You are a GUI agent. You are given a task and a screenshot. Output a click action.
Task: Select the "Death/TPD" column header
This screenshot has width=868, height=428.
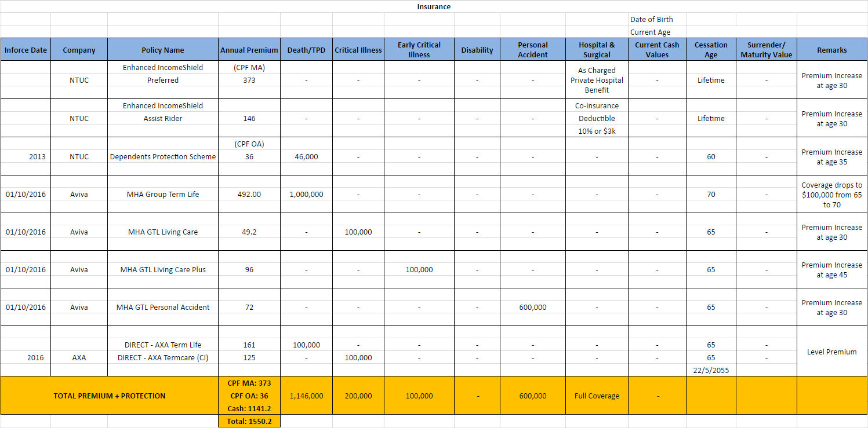pos(306,50)
